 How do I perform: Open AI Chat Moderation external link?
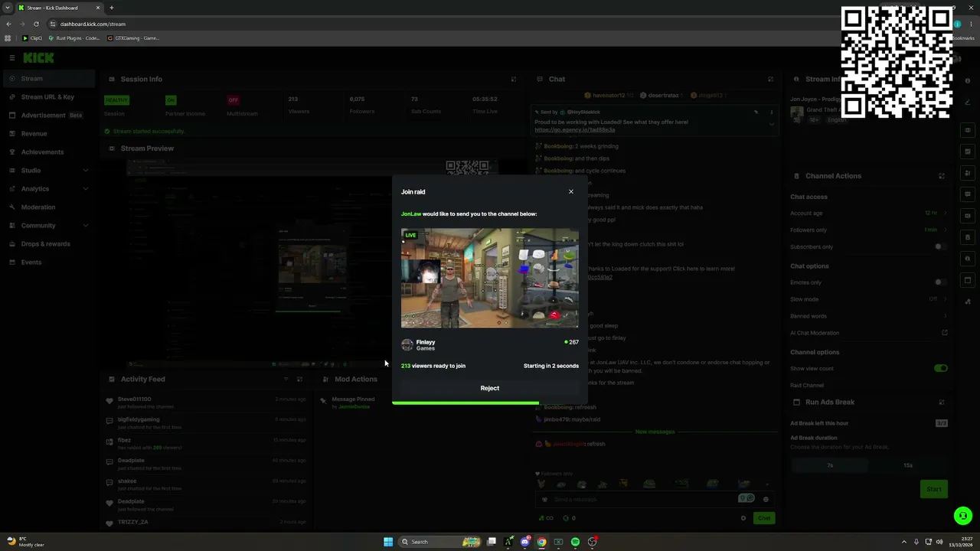945,333
